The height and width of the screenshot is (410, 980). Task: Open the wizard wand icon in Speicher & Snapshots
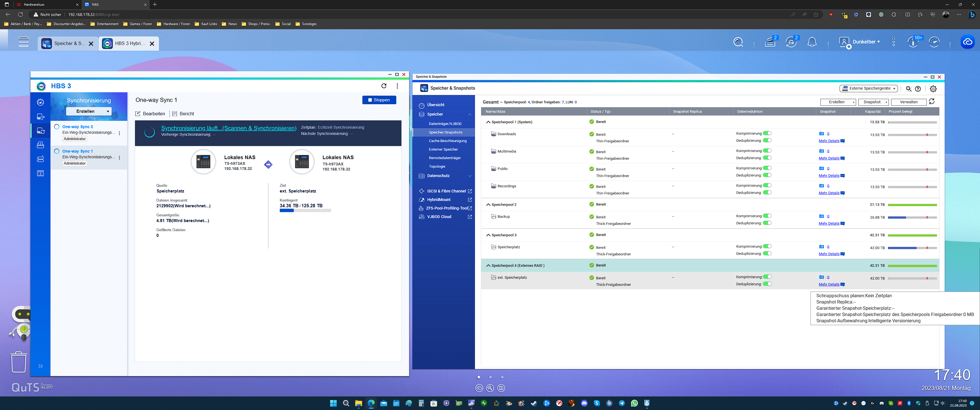click(908, 89)
